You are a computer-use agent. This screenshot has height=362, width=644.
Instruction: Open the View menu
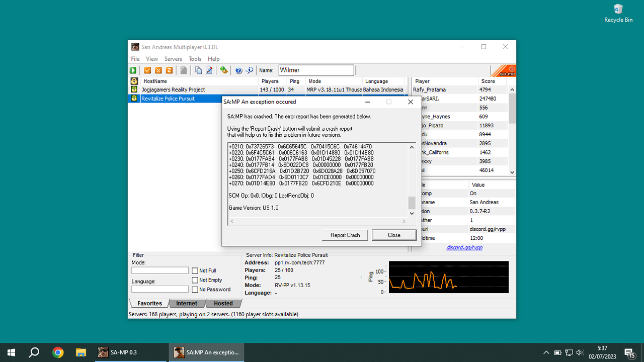(152, 59)
